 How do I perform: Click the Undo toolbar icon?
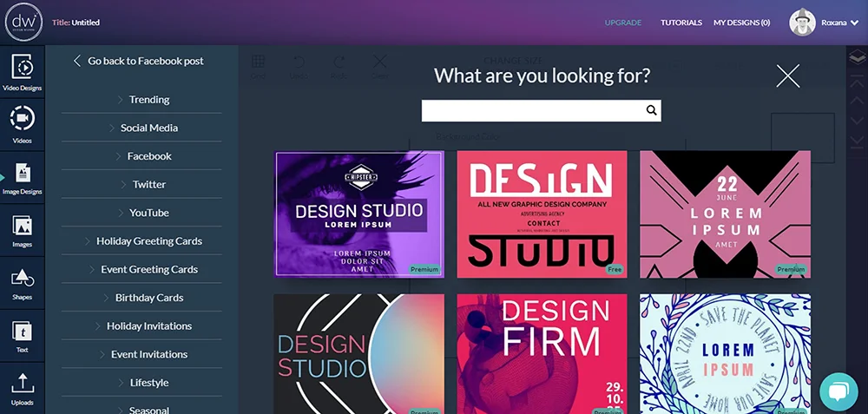click(299, 67)
